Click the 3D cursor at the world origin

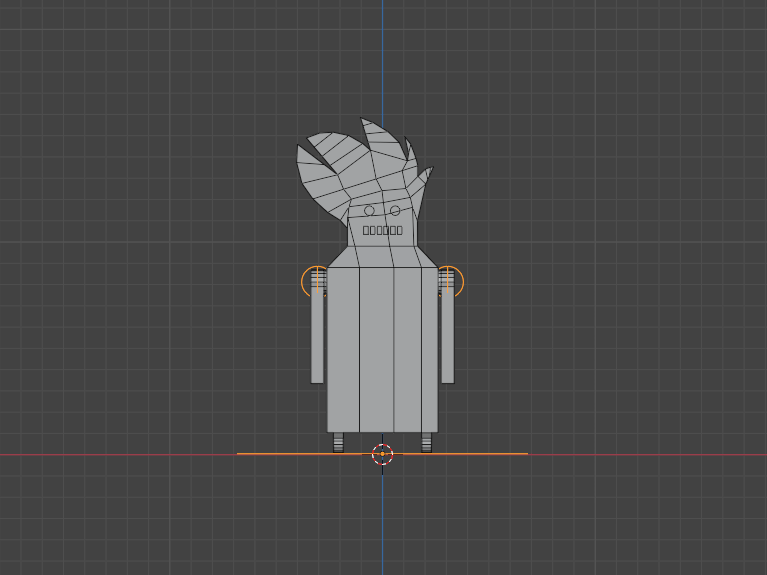point(382,454)
